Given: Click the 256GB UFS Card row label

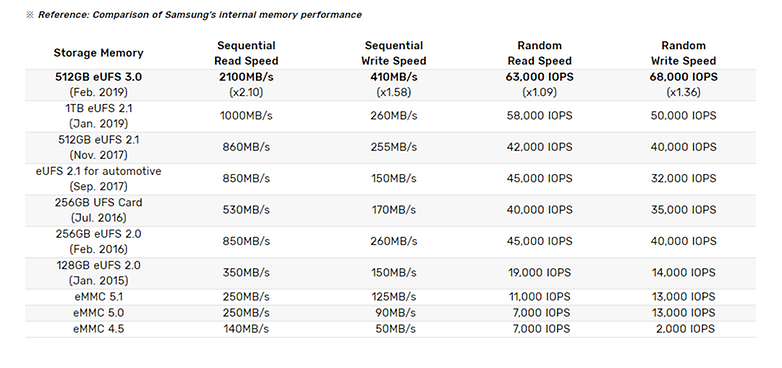Looking at the screenshot, I should tap(98, 210).
